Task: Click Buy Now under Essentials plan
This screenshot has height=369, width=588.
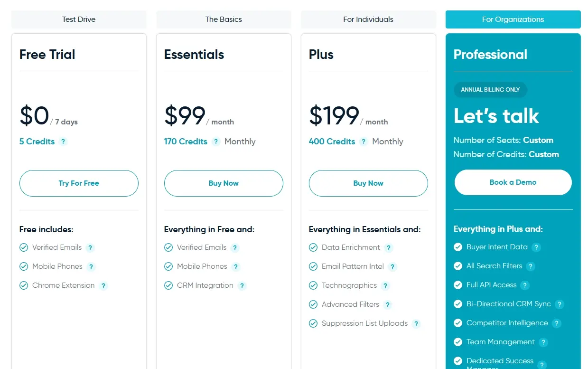Action: click(224, 183)
